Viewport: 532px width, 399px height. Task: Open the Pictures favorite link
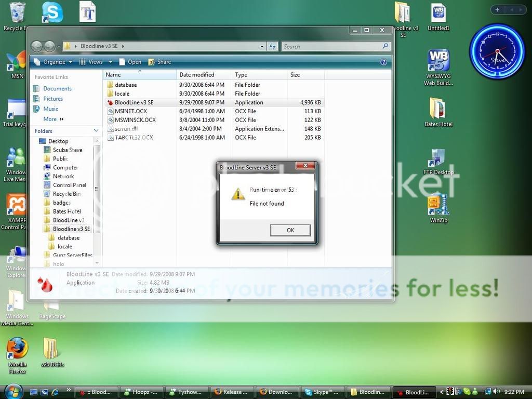point(48,99)
